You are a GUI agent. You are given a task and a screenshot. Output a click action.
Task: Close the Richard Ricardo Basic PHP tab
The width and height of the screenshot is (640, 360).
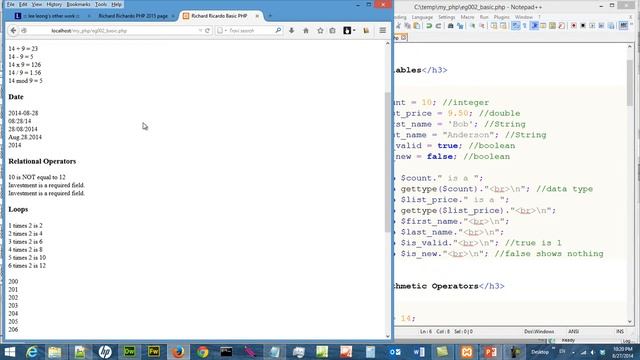(257, 16)
